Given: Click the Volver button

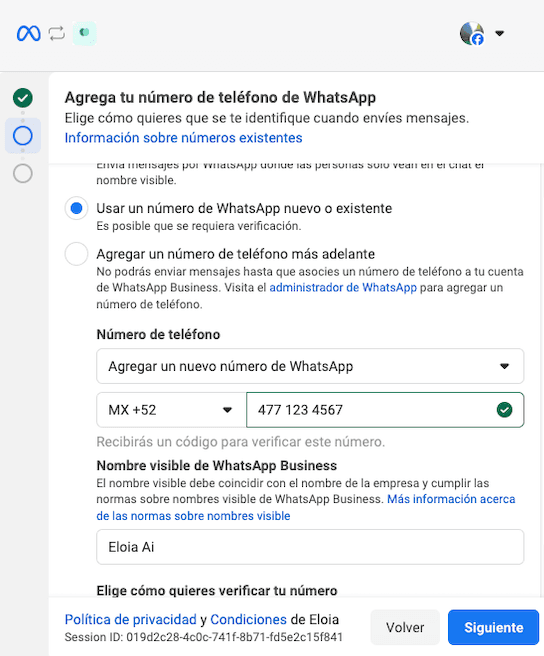Looking at the screenshot, I should [405, 627].
